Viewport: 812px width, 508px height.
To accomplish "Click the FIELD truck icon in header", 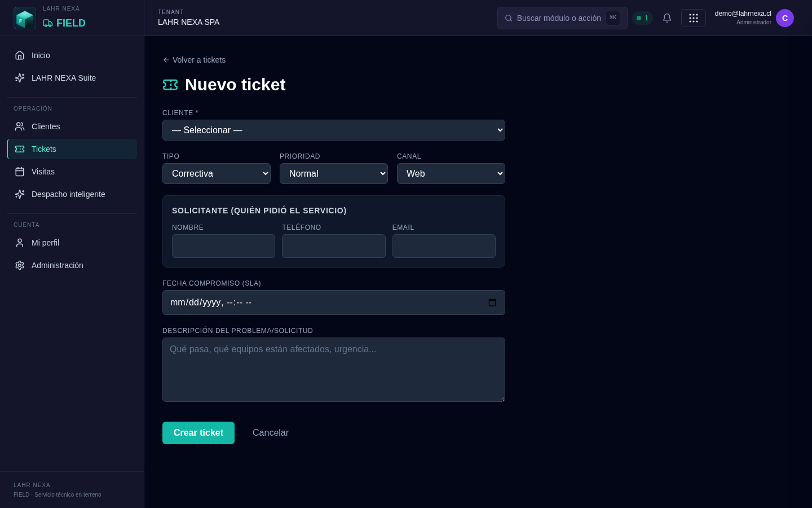I will [x=48, y=23].
